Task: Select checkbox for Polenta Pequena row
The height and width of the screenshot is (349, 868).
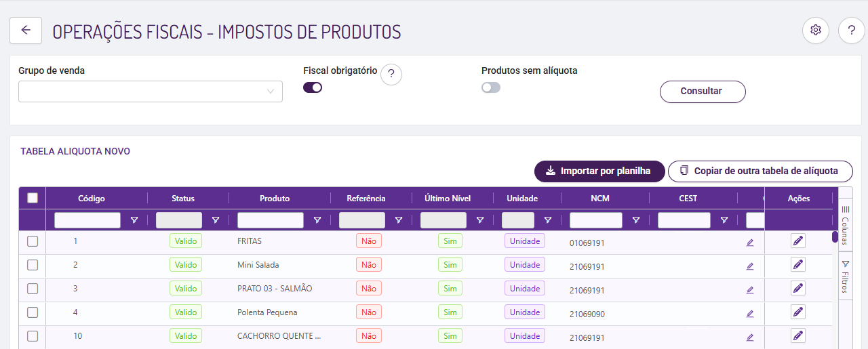Action: (x=33, y=312)
